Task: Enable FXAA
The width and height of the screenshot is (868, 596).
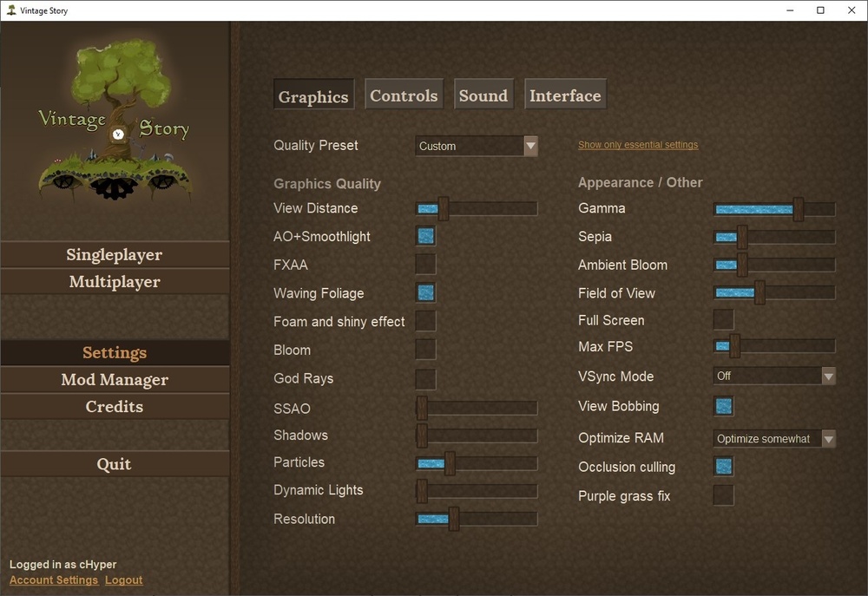Action: pos(425,264)
